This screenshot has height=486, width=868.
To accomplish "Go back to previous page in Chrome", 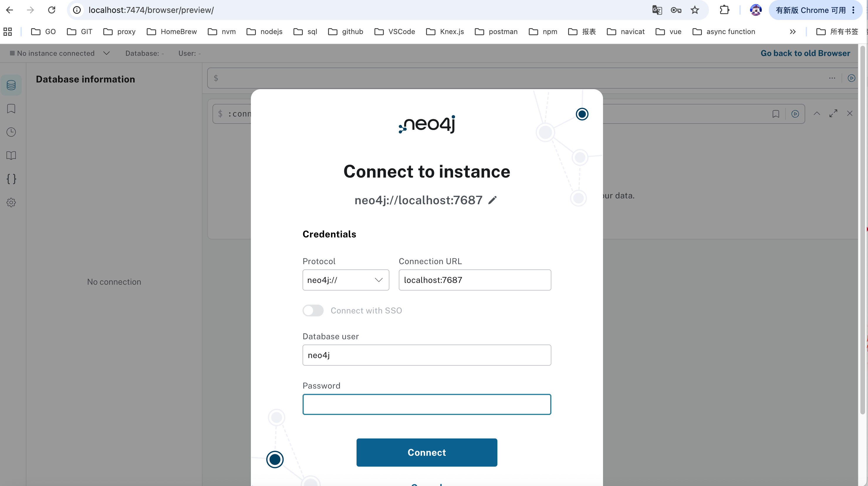I will (10, 10).
